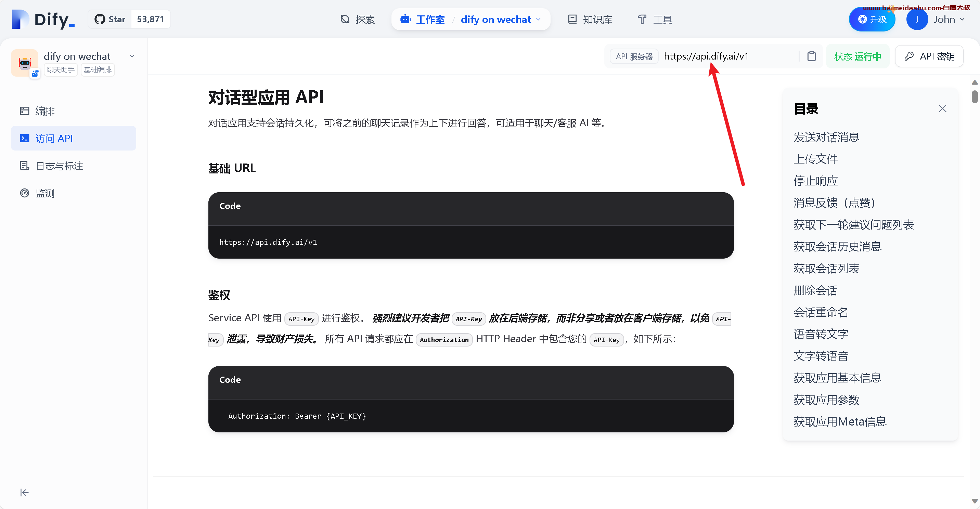Open 监测 in the sidebar
980x509 pixels.
point(74,193)
